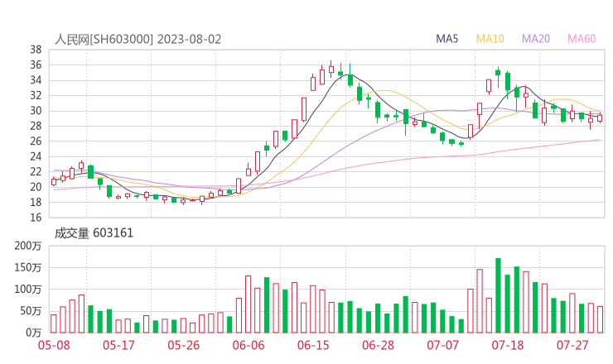The height and width of the screenshot is (364, 613).
Task: Click the 18 price axis label
Action: tap(36, 202)
